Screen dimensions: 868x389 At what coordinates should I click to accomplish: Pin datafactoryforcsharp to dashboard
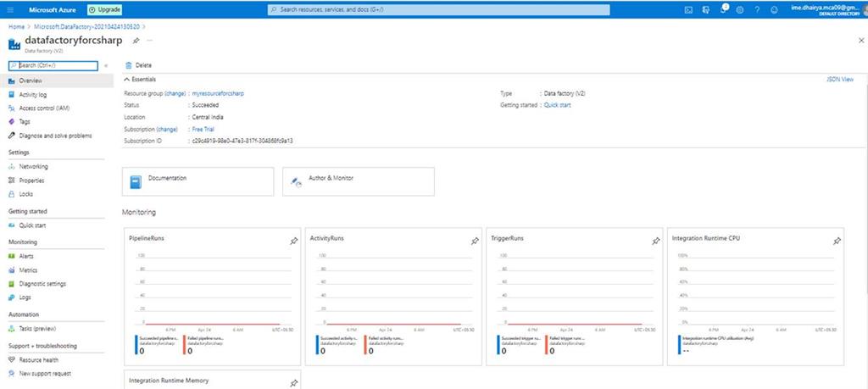click(x=136, y=41)
